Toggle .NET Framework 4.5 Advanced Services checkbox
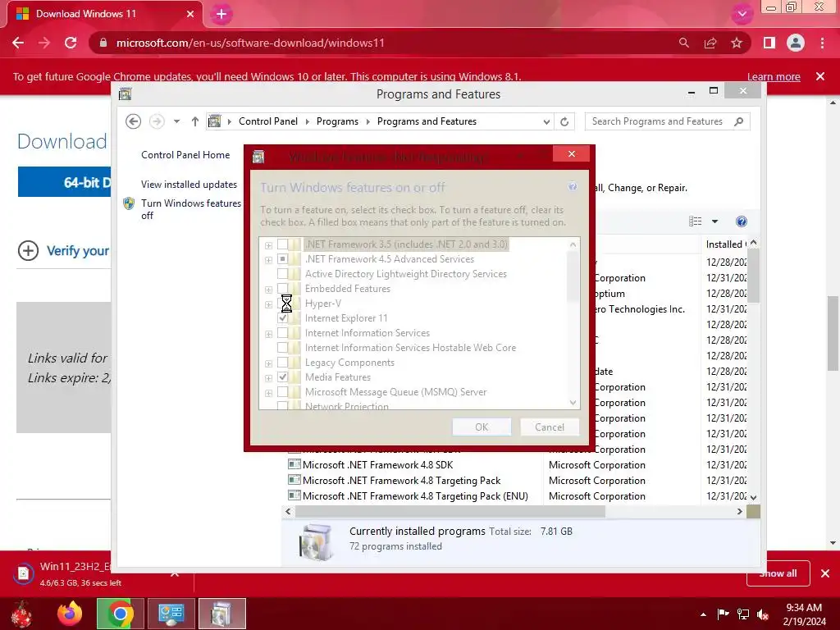 click(282, 259)
